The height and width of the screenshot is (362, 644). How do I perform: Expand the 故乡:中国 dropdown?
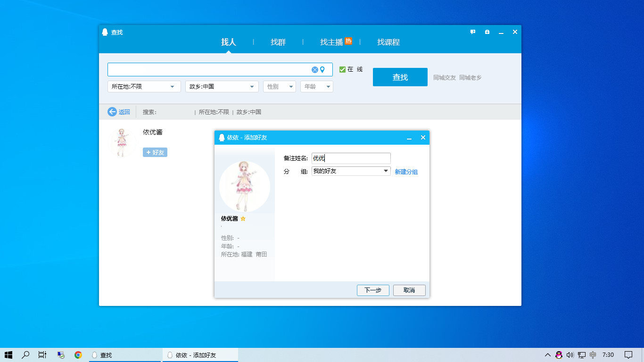(x=222, y=87)
